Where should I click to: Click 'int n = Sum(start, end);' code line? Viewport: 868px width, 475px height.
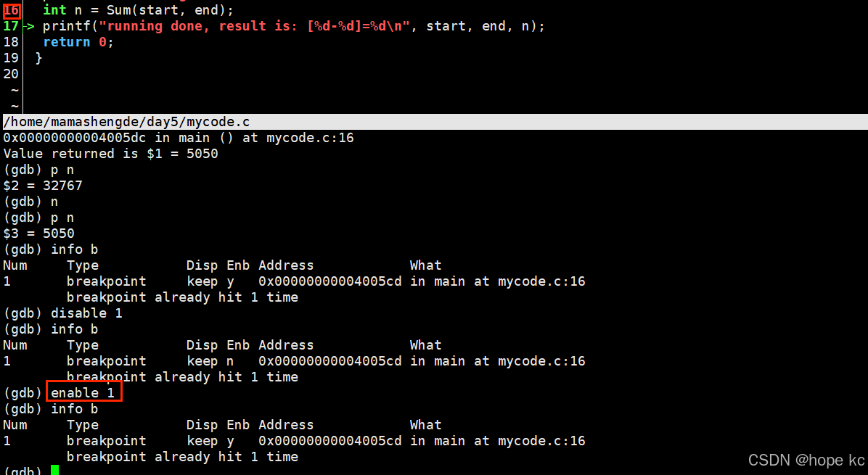tap(139, 10)
